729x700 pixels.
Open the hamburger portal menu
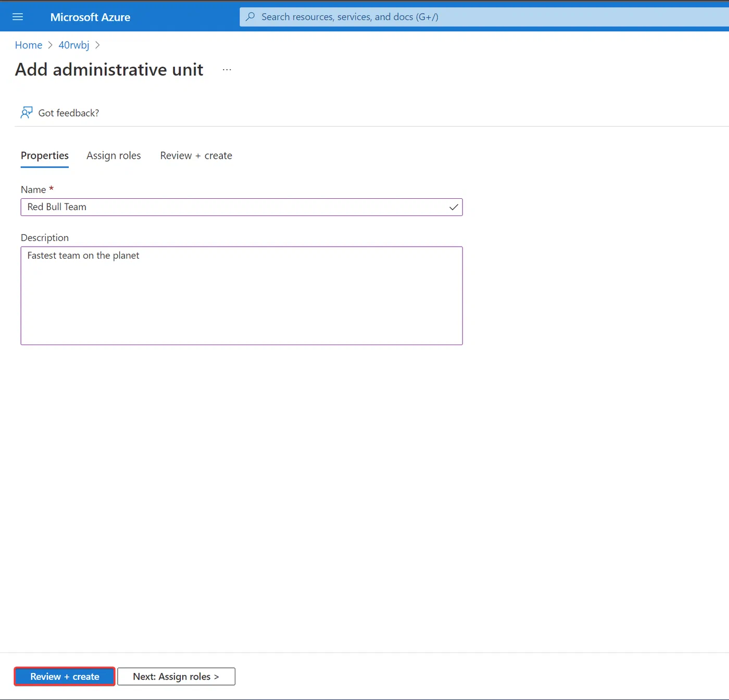[18, 17]
